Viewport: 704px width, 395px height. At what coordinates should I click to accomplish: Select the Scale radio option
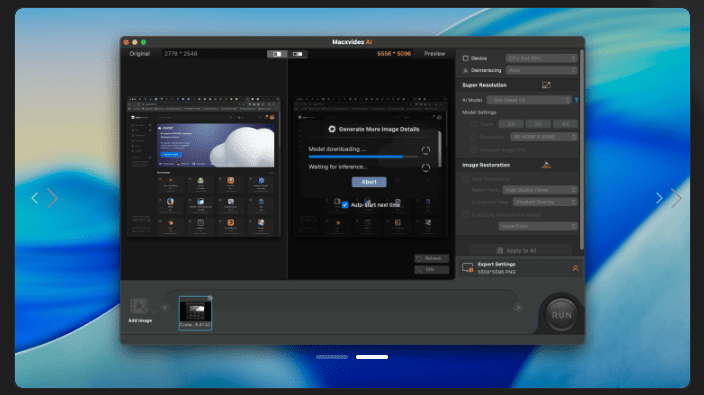click(x=474, y=124)
